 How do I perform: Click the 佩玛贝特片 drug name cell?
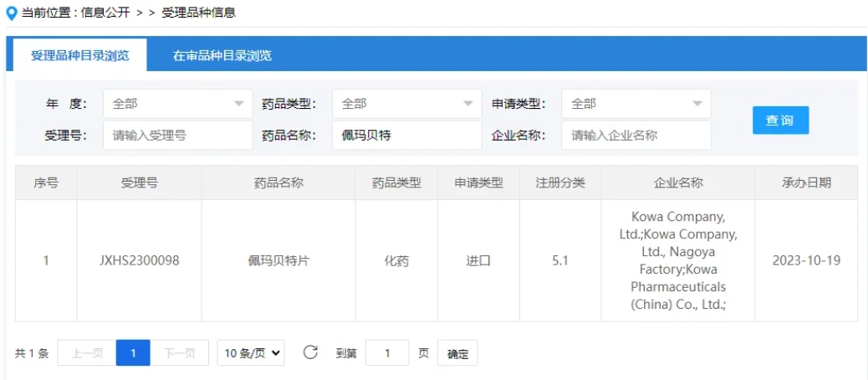pos(278,260)
